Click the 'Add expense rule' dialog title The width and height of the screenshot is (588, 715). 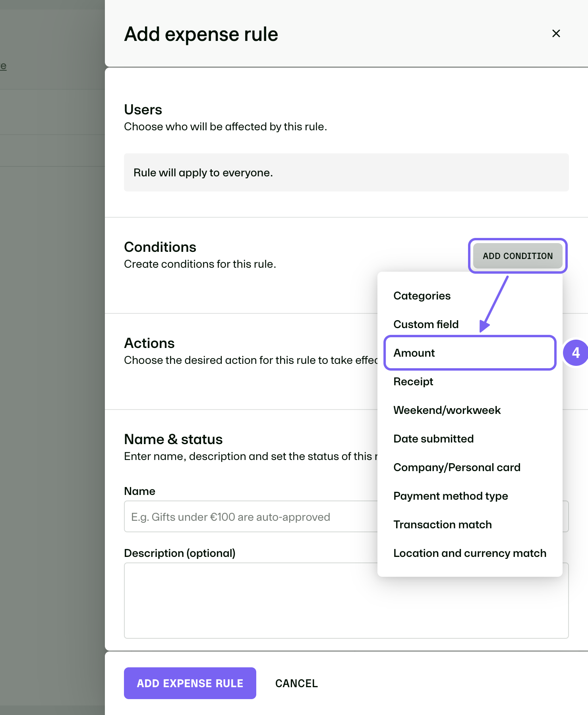[201, 34]
